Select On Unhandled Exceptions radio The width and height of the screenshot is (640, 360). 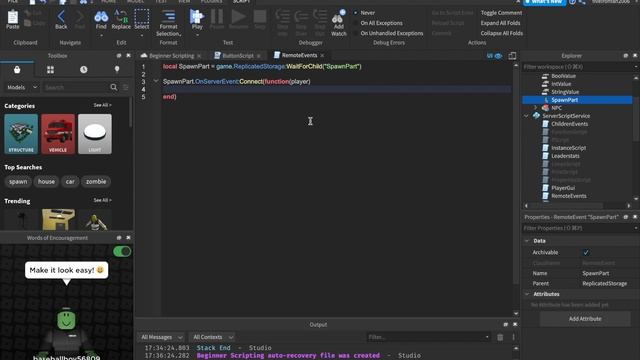click(356, 33)
